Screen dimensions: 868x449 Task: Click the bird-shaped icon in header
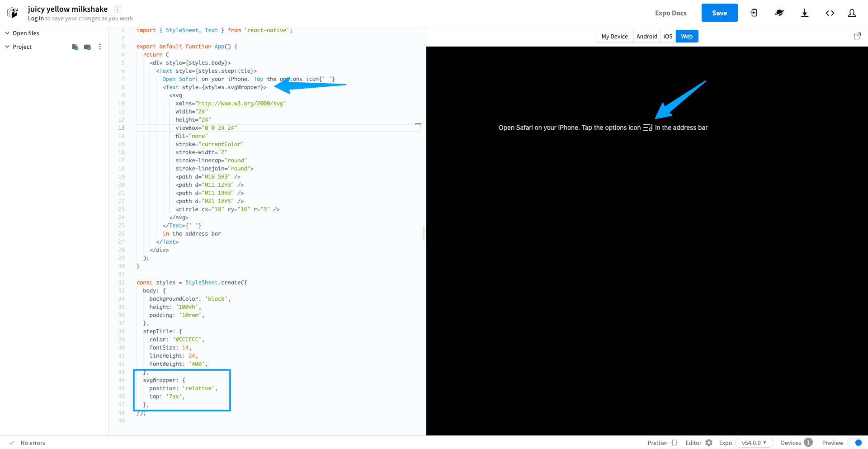779,13
